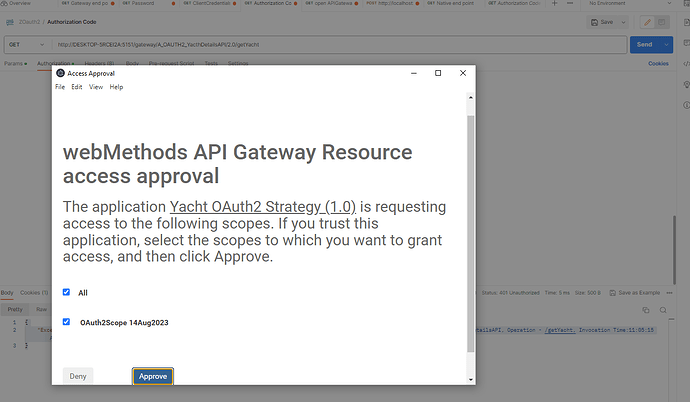Select the Raw response view
Screen dimensions: 690x402
coord(41,309)
